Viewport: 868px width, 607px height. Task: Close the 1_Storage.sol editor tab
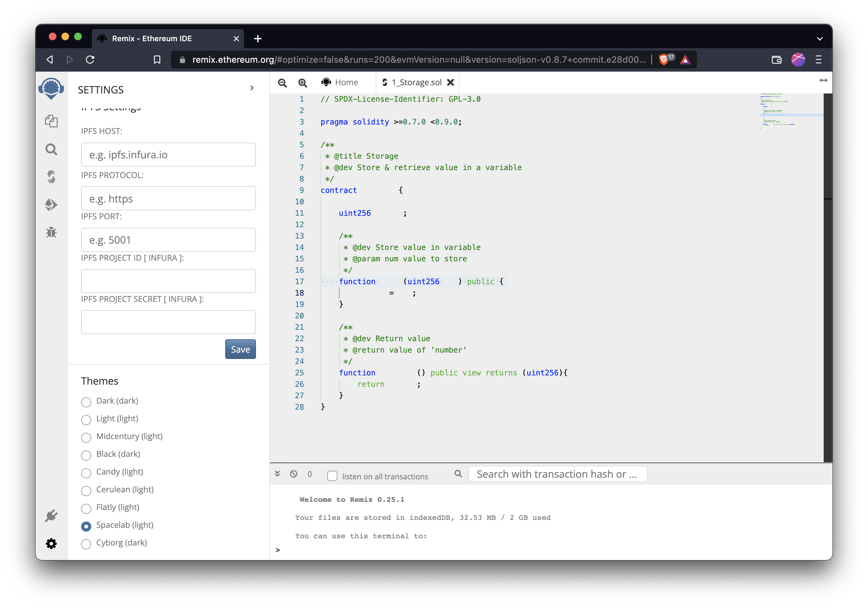tap(450, 82)
